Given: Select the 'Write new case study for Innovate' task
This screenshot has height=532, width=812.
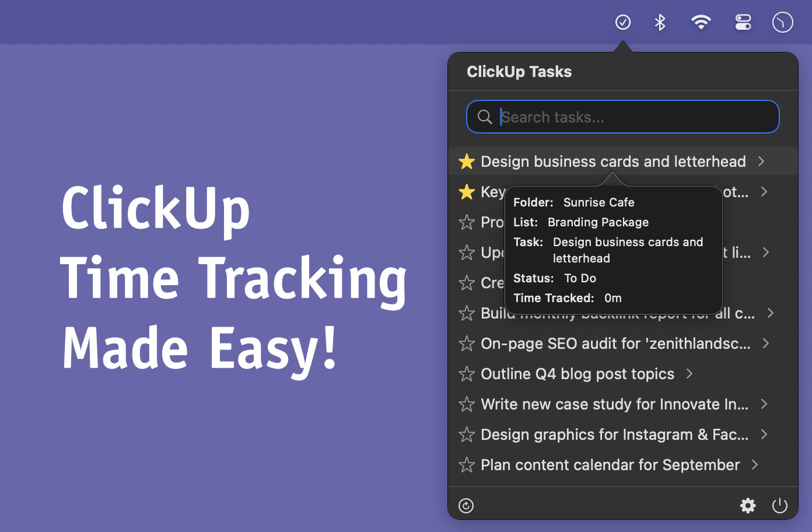Looking at the screenshot, I should click(x=614, y=404).
